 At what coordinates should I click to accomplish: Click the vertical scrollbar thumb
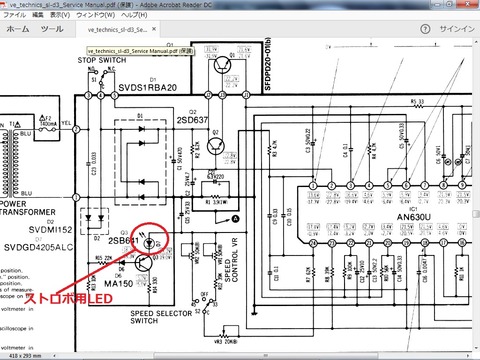tap(476, 214)
